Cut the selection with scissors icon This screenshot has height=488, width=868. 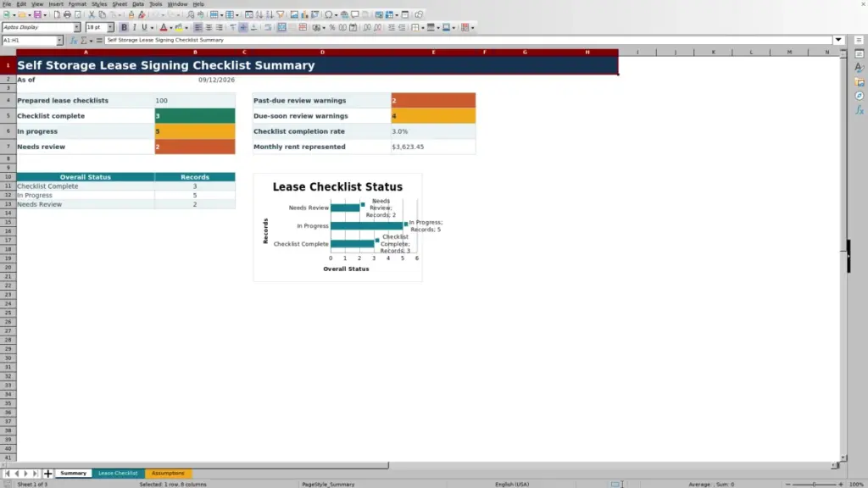click(x=92, y=15)
